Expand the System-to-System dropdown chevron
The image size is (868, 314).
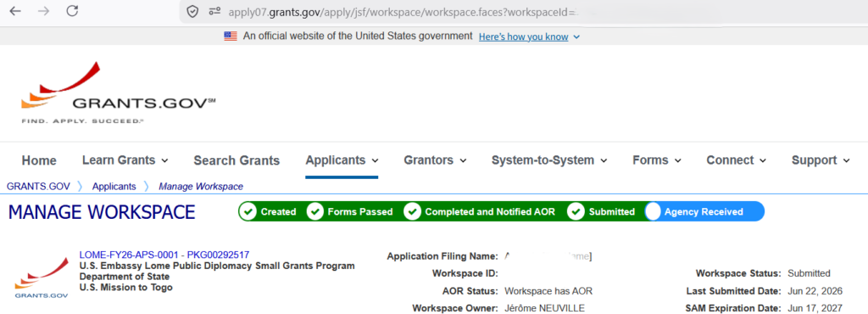coord(604,160)
